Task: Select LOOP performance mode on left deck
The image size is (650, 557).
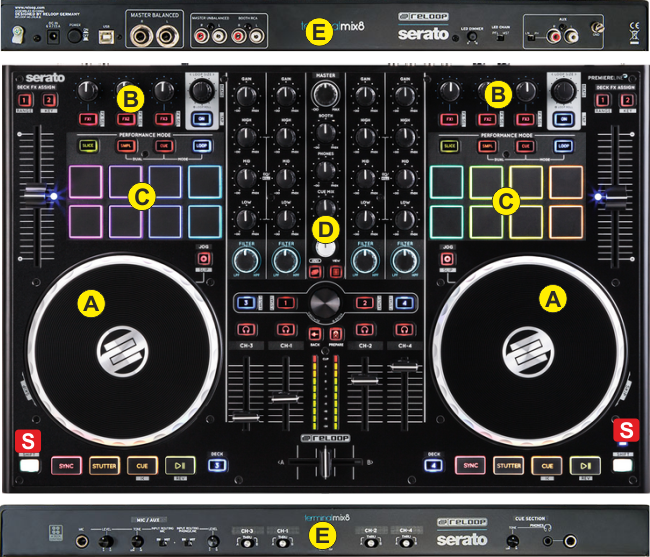Action: [202, 145]
